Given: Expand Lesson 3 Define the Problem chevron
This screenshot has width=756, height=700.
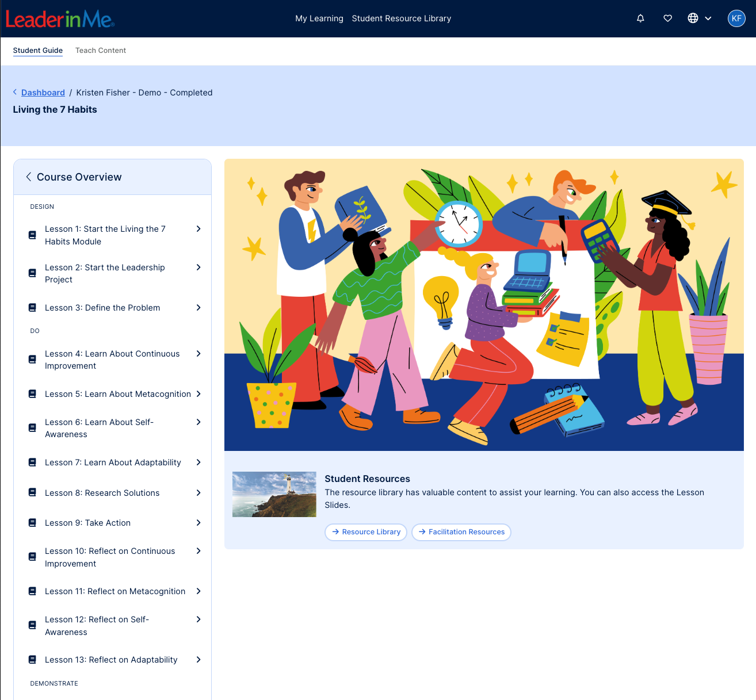Looking at the screenshot, I should [198, 308].
